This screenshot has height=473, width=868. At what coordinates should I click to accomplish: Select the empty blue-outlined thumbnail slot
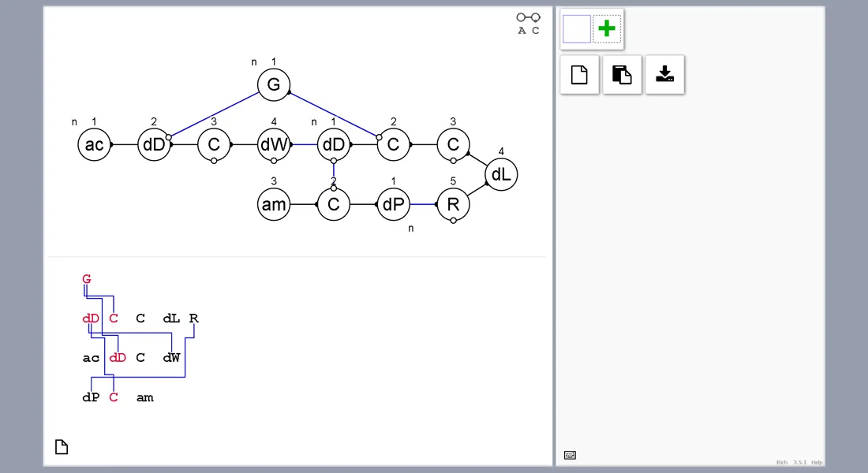[576, 29]
